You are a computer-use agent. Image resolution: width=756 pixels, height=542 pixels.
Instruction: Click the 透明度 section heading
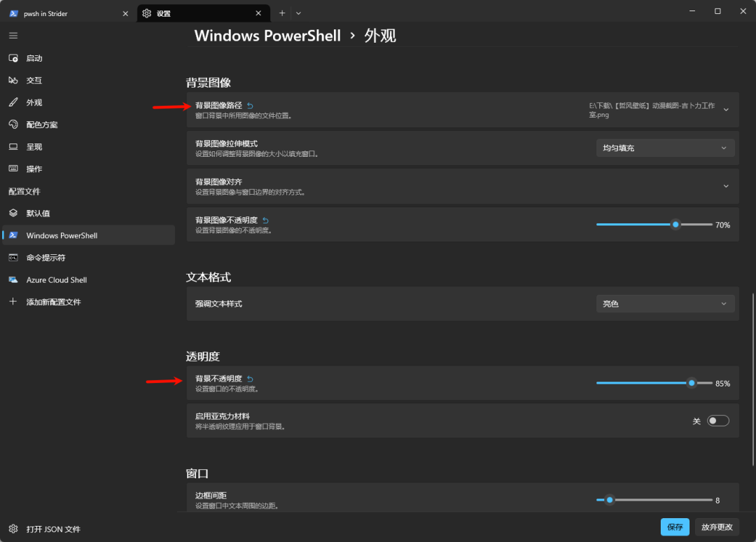pyautogui.click(x=203, y=356)
